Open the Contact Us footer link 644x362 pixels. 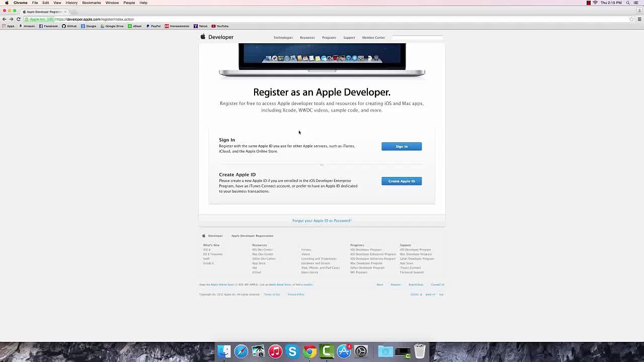coord(437,285)
